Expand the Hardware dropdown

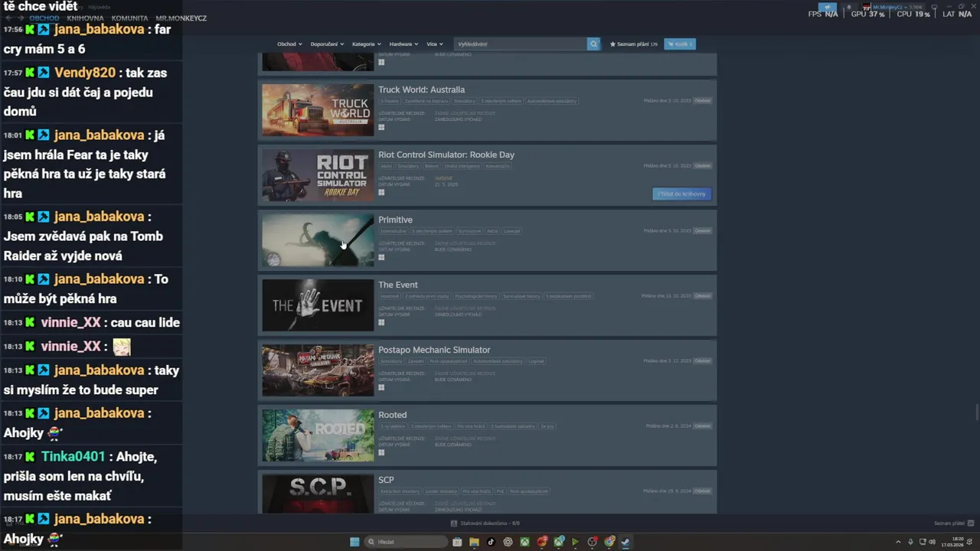[403, 44]
